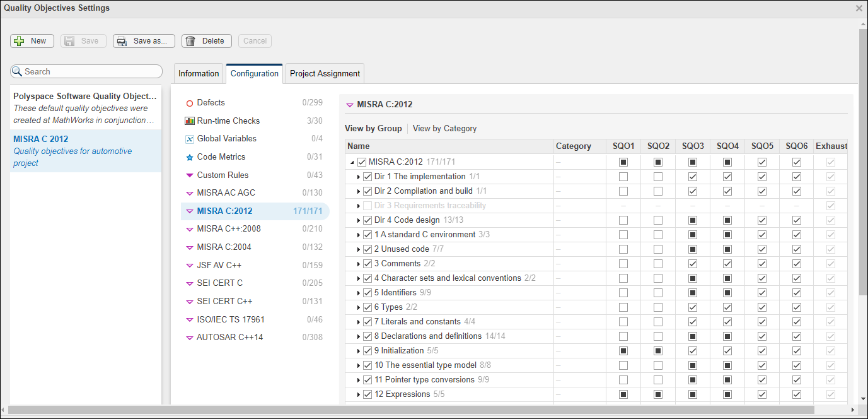Open the Information tab

click(x=199, y=73)
